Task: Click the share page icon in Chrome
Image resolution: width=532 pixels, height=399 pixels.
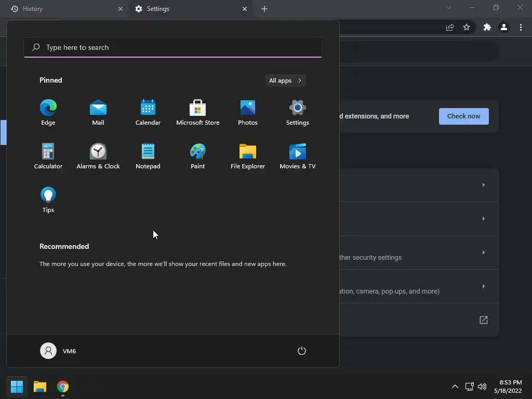Action: tap(450, 28)
